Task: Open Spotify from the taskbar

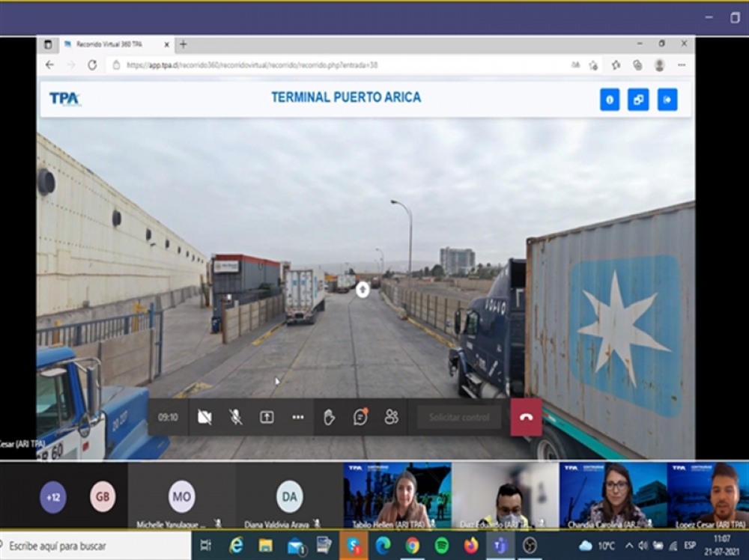Action: coord(442,545)
